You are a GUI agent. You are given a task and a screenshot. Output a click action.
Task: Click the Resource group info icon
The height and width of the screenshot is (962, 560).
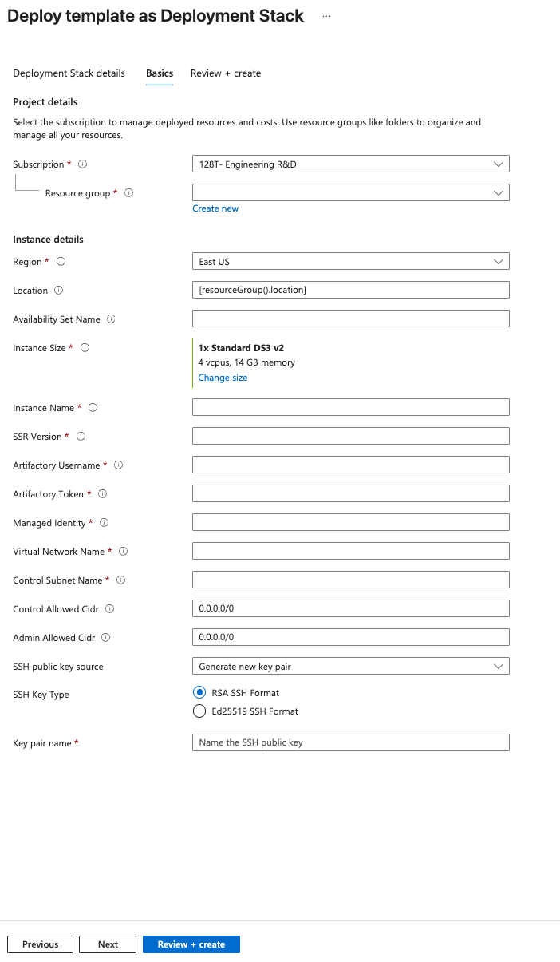point(129,193)
